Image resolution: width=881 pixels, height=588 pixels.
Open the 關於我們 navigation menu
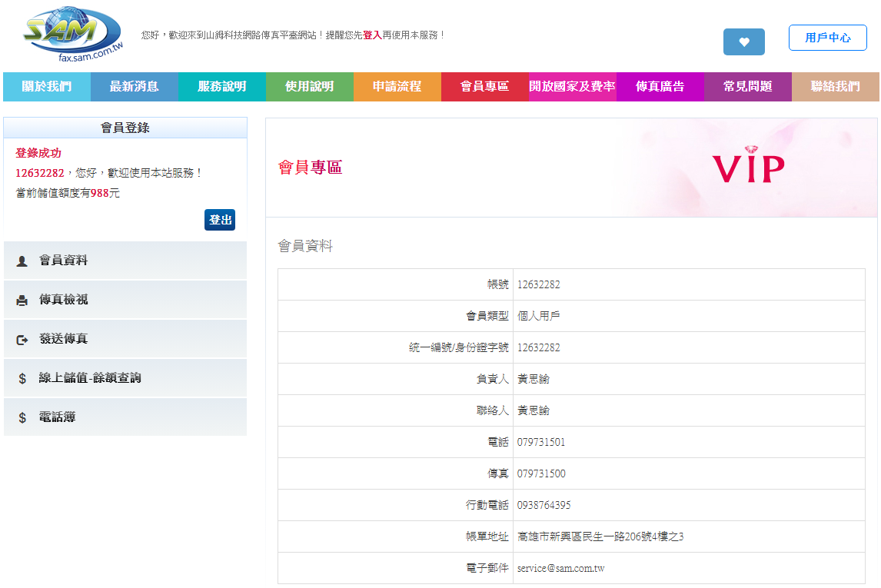coord(46,86)
